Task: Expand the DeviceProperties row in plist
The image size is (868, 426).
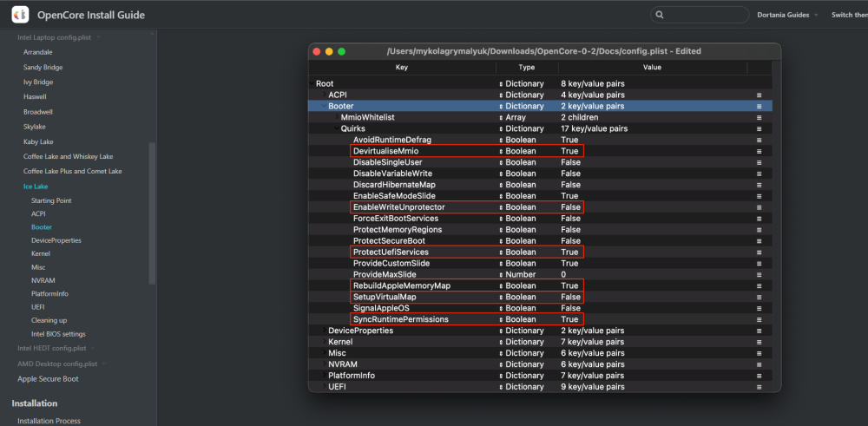Action: 325,331
